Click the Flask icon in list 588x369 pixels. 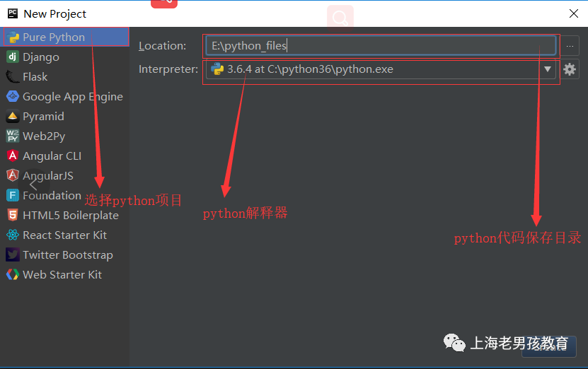coord(13,77)
